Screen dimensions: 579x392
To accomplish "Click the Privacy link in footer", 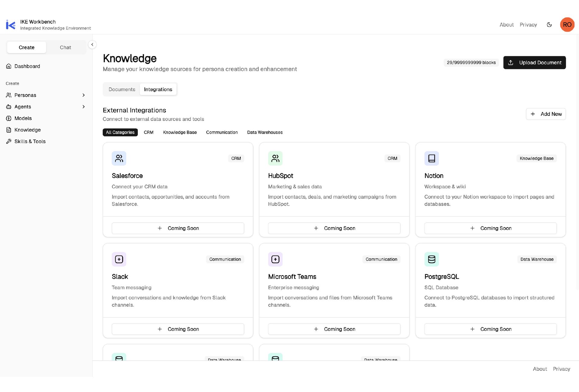I will point(562,369).
